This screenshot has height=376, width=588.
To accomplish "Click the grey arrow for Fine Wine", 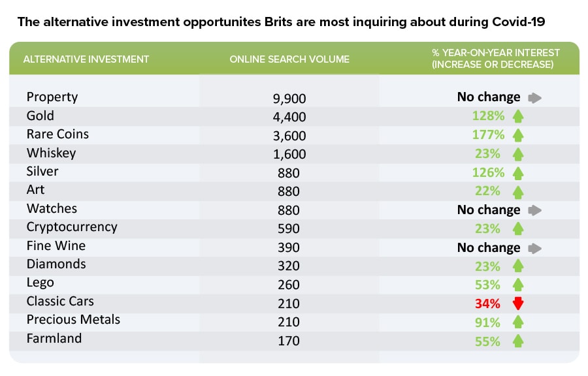I will coord(535,248).
